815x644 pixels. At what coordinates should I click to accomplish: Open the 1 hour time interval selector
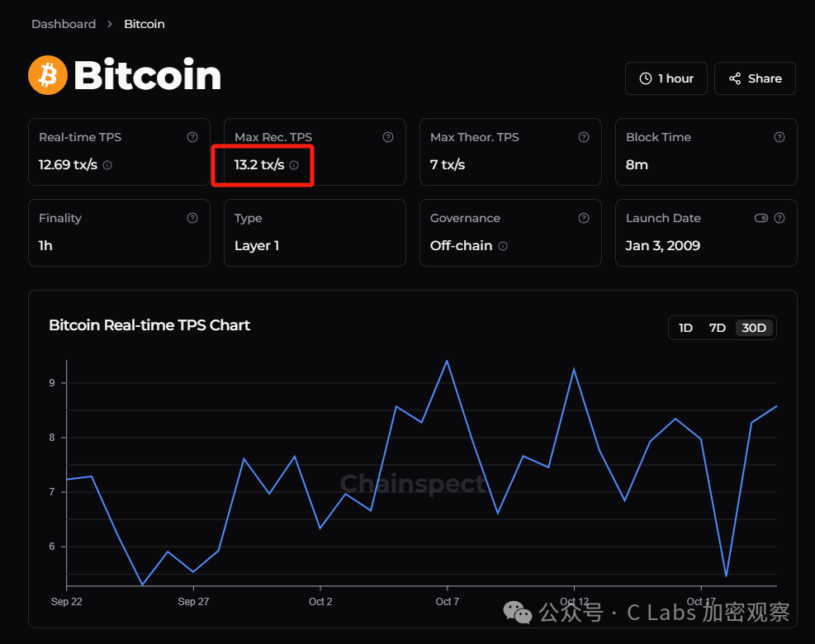[666, 78]
